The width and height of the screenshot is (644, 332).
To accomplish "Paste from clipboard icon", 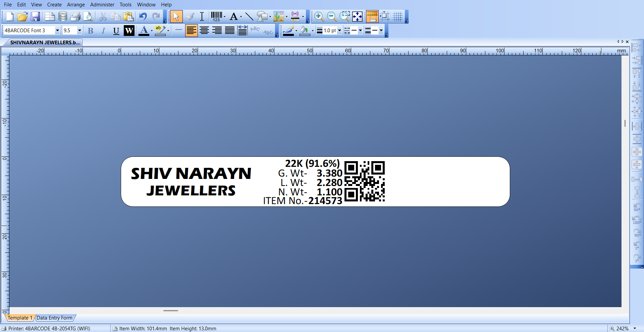I will coord(128,16).
